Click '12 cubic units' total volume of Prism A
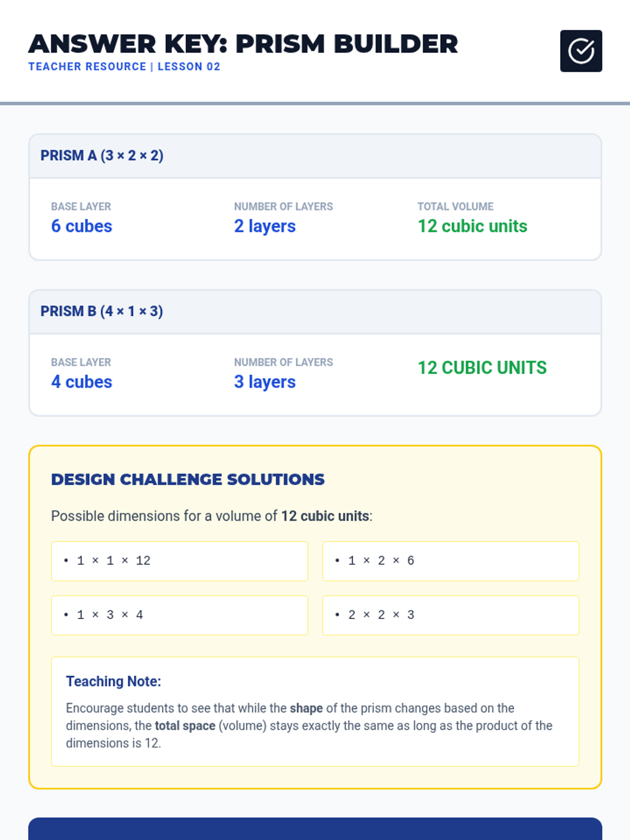630x840 pixels. [472, 226]
